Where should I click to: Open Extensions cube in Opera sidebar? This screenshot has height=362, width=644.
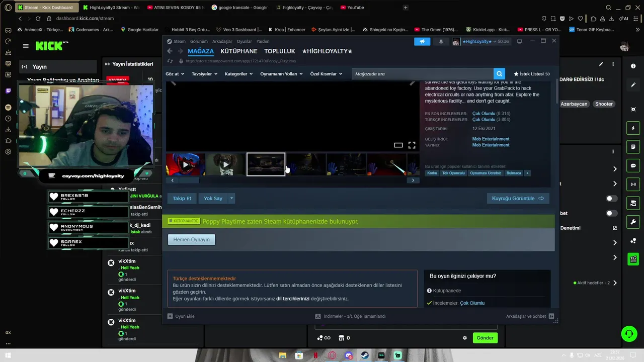(8, 141)
